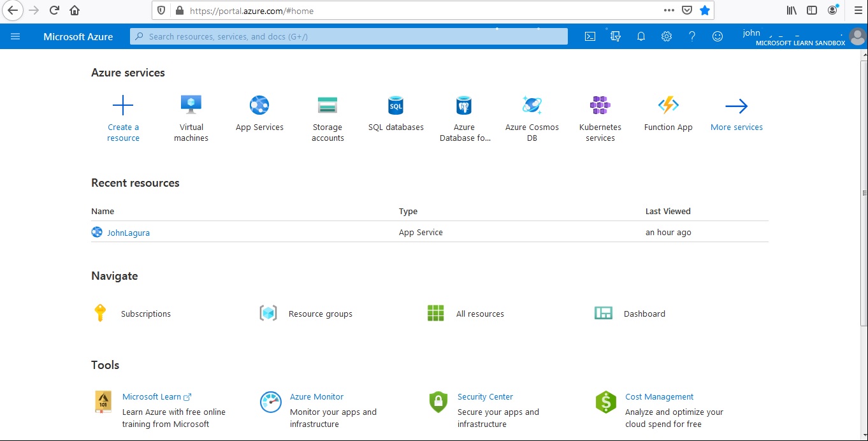Click the search resources input field
Screen dimensions: 868x441
347,36
